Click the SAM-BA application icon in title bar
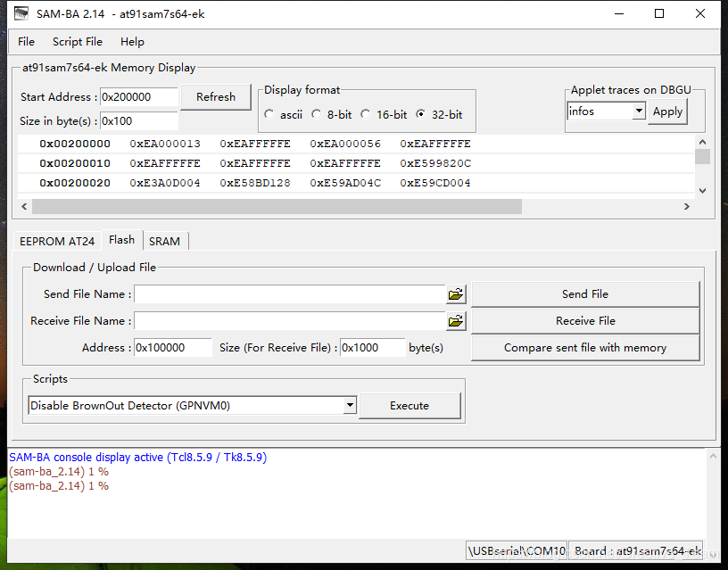728x570 pixels. pyautogui.click(x=21, y=14)
